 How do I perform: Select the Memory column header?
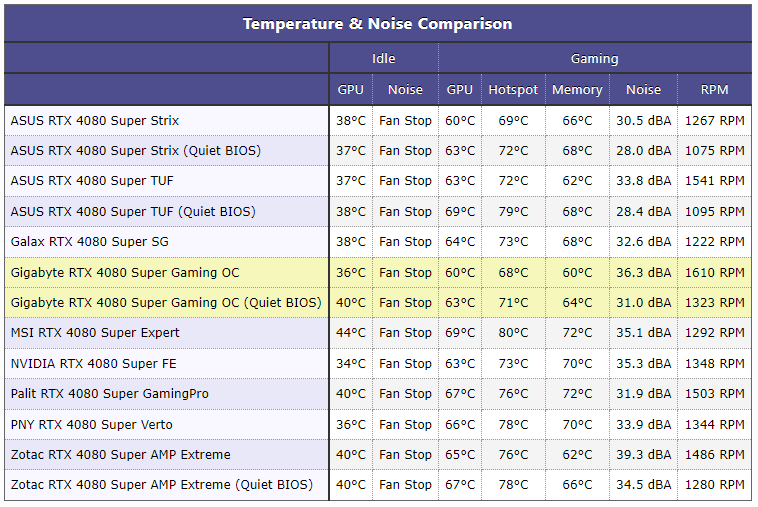tap(577, 90)
